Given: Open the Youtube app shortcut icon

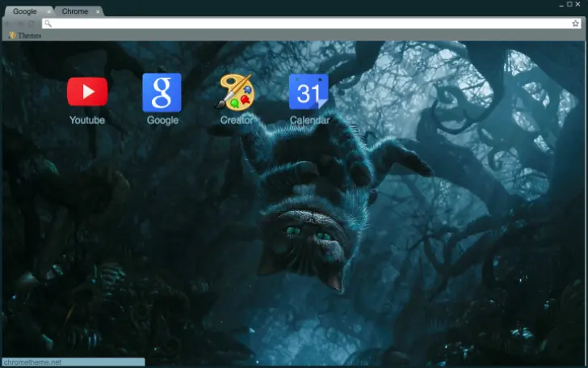Looking at the screenshot, I should point(87,91).
